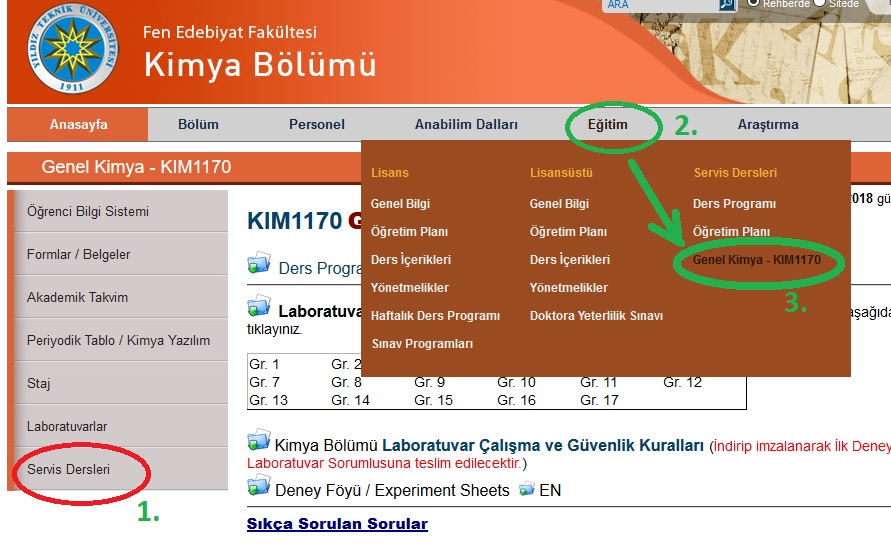
Task: Expand the Eğitim navigation menu
Action: point(608,125)
